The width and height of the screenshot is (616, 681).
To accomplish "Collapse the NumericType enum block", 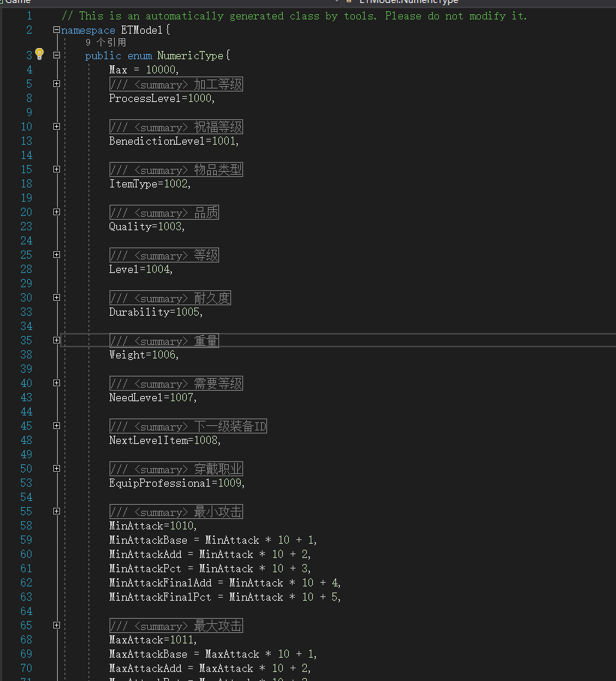I will tap(56, 55).
